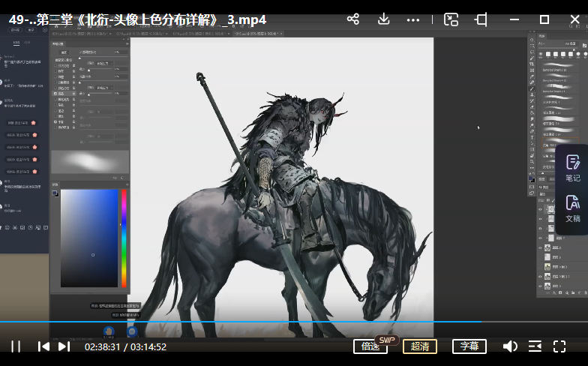Toggle subtitles with the 字幕 button

pyautogui.click(x=469, y=346)
